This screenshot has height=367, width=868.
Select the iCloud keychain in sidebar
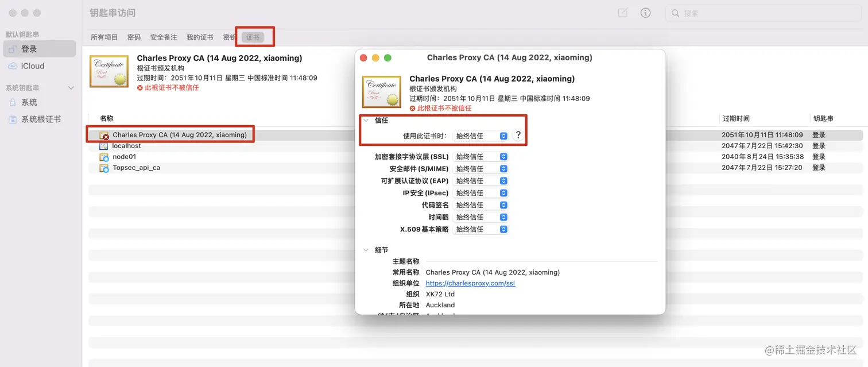(39, 66)
